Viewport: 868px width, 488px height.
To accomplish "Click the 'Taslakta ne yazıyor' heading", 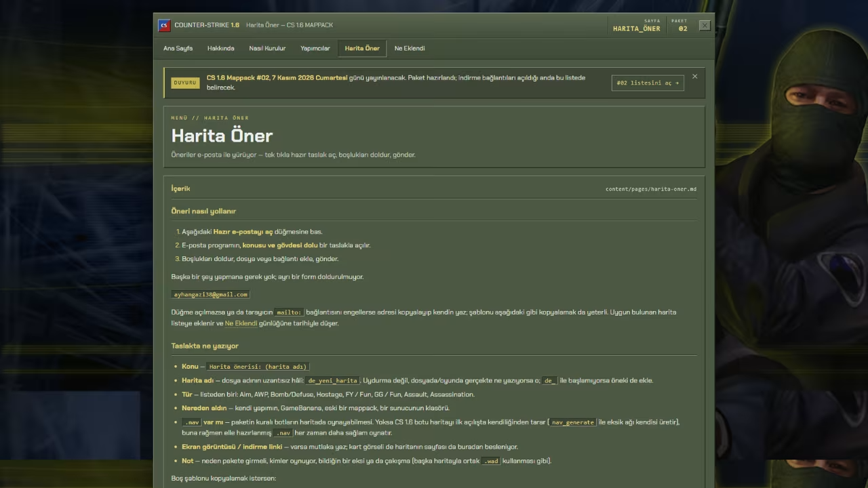I will [205, 346].
